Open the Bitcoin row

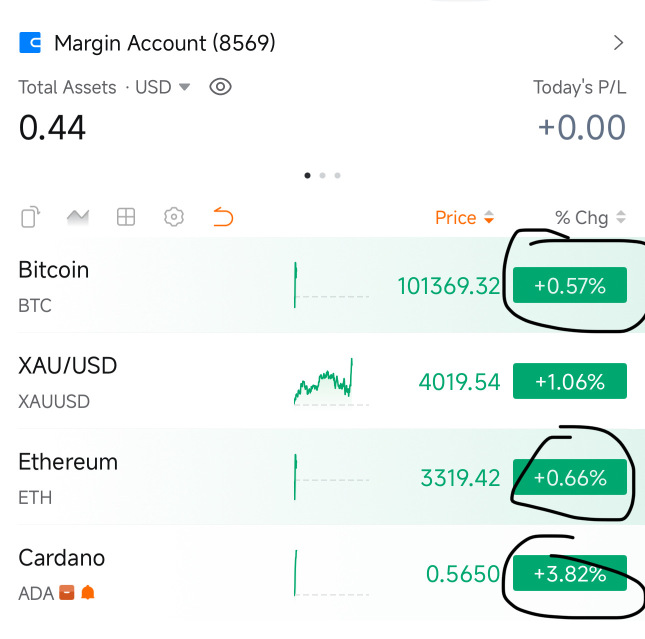pos(150,286)
